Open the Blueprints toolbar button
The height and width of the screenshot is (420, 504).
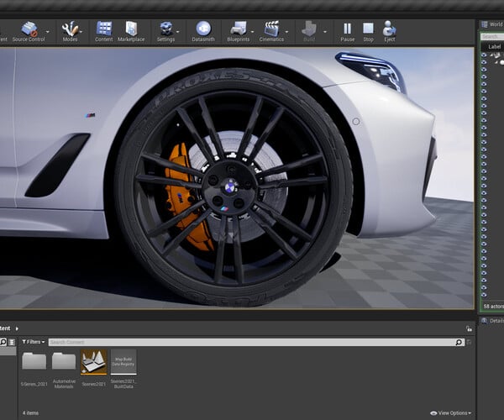coord(239,31)
